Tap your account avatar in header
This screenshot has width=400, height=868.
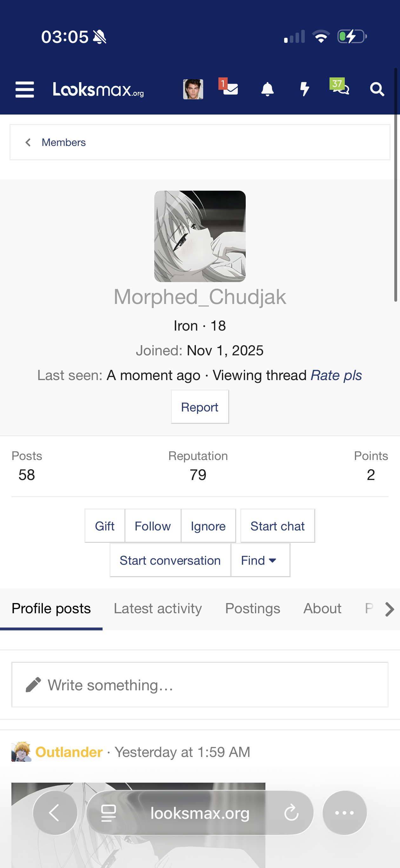pos(193,89)
